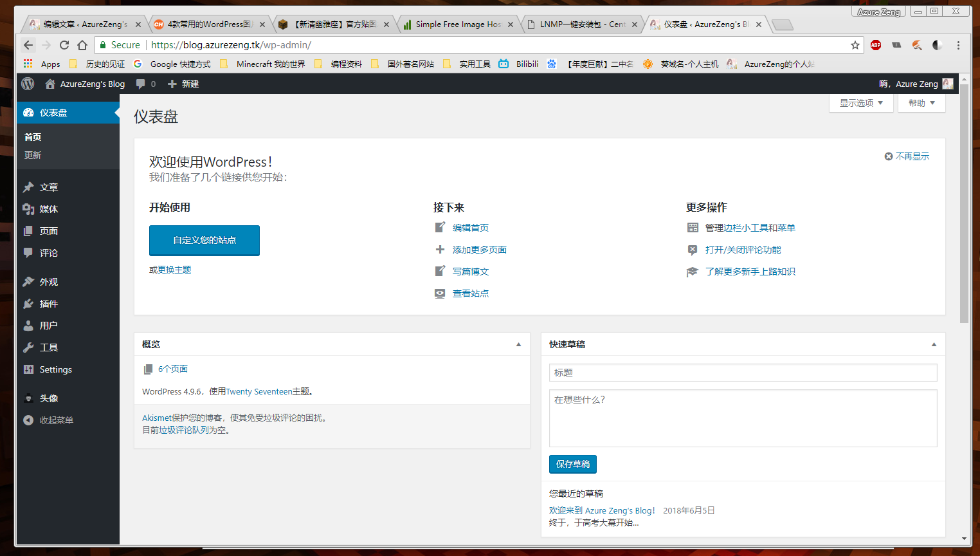Image resolution: width=980 pixels, height=556 pixels.
Task: Open the Settings sidebar menu
Action: 68,369
